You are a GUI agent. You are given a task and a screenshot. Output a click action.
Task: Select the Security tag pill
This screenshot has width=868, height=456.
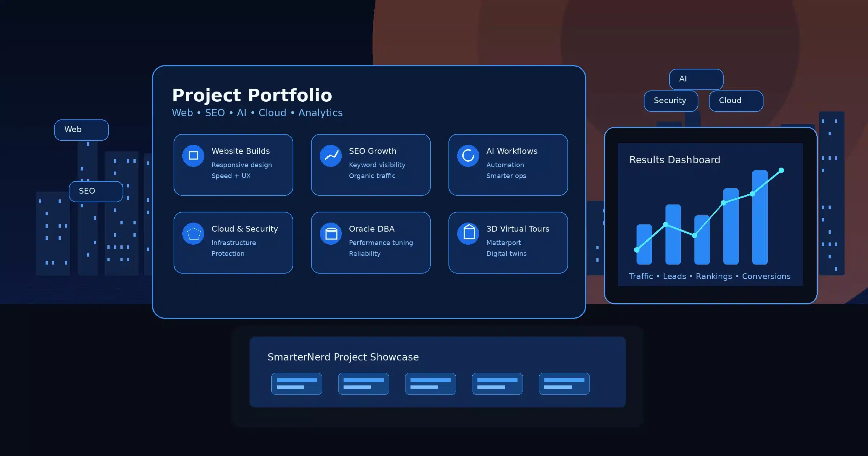click(x=671, y=101)
